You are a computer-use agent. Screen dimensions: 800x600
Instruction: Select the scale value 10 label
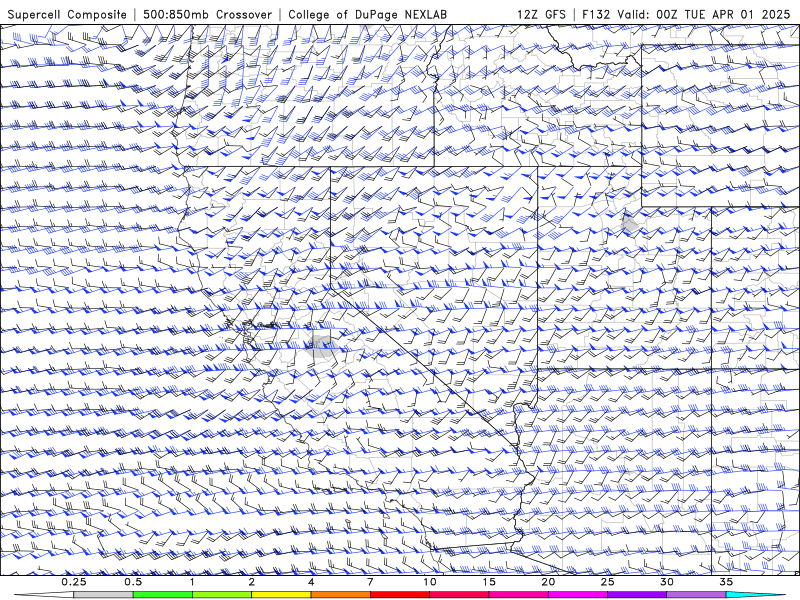[x=430, y=582]
